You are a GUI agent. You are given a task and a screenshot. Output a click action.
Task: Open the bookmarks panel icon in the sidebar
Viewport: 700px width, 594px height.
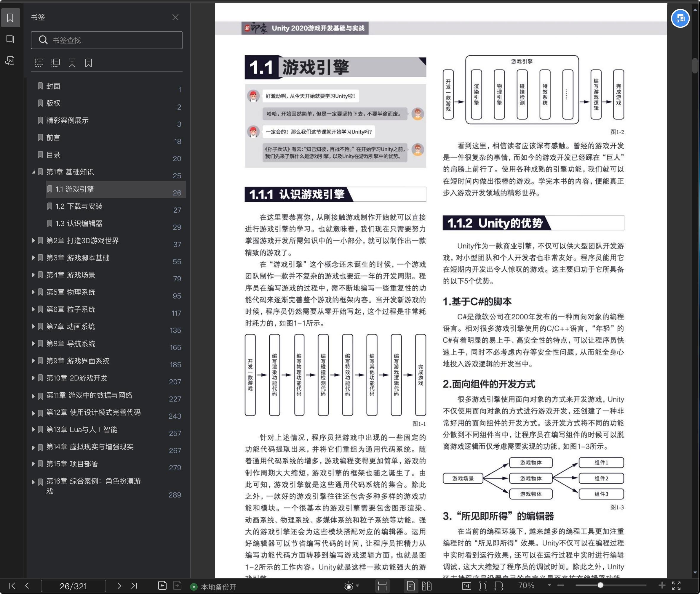click(10, 18)
